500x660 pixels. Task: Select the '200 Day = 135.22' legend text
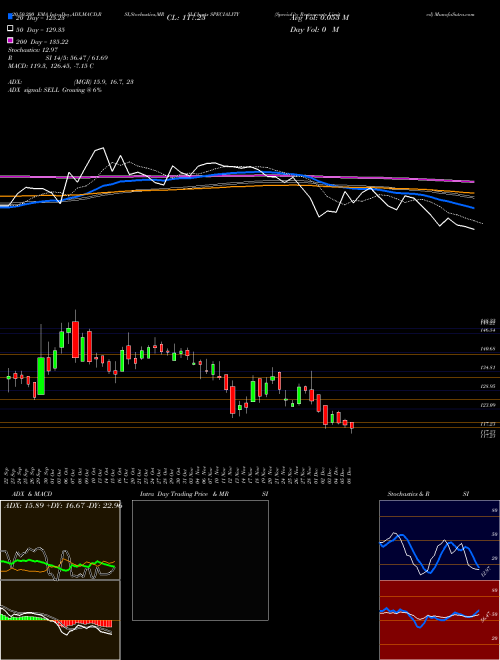[43, 42]
